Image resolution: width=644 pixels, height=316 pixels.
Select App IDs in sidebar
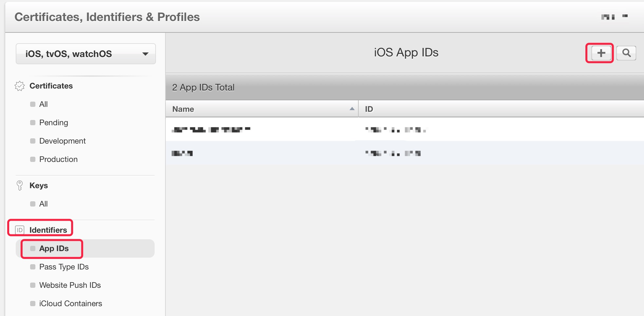[x=85, y=248]
